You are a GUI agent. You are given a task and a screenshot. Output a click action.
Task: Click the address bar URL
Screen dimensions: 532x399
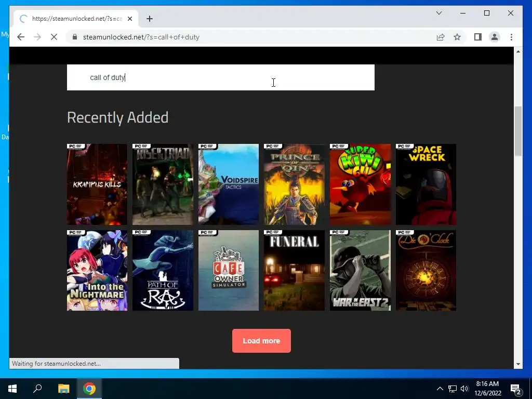[x=141, y=37]
